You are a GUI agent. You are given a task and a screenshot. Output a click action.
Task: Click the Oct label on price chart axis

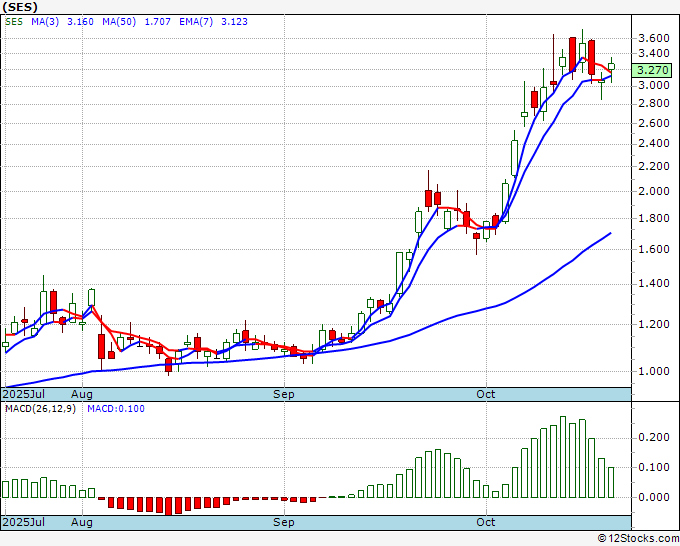[486, 394]
